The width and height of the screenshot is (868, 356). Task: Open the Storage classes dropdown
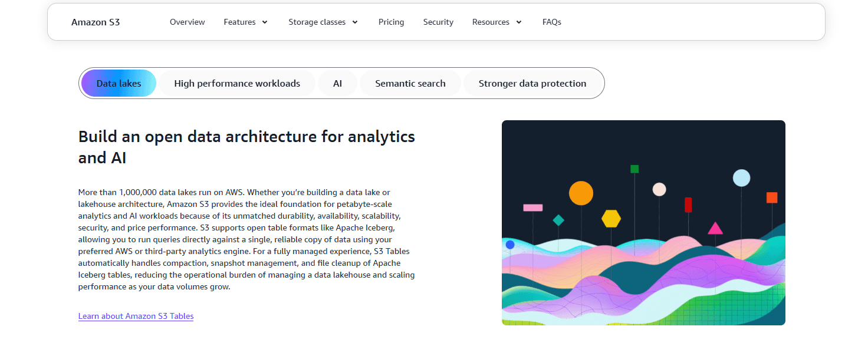(x=323, y=22)
